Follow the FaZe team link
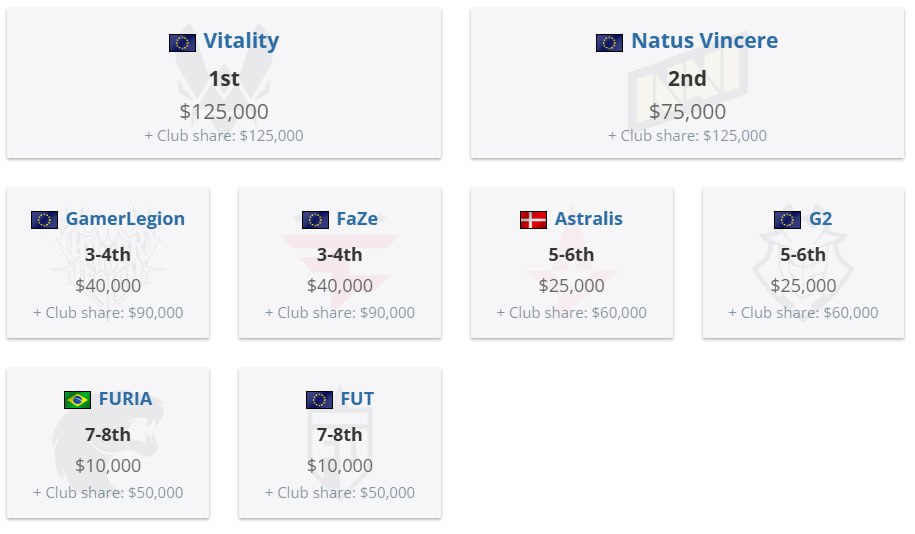The height and width of the screenshot is (534, 915). (357, 219)
